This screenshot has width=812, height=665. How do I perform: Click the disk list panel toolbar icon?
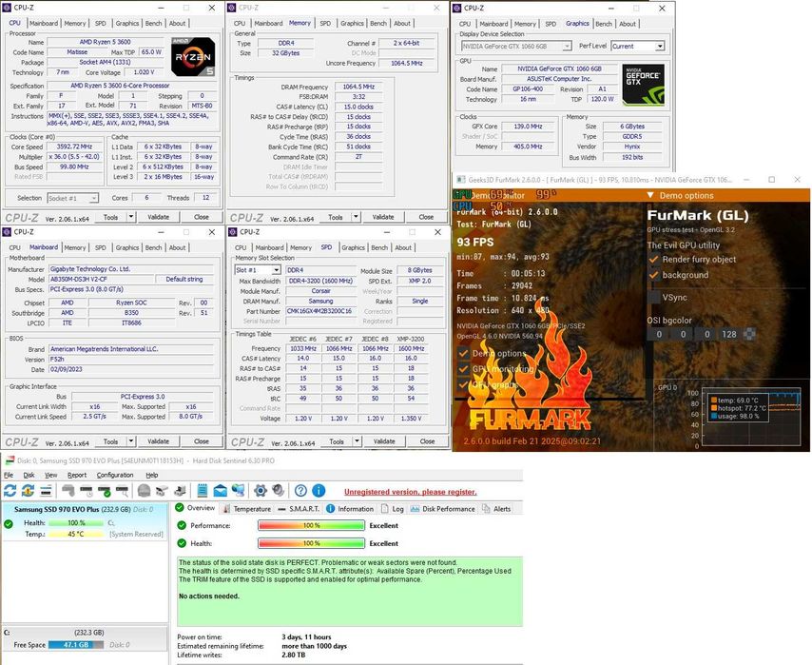[x=46, y=490]
